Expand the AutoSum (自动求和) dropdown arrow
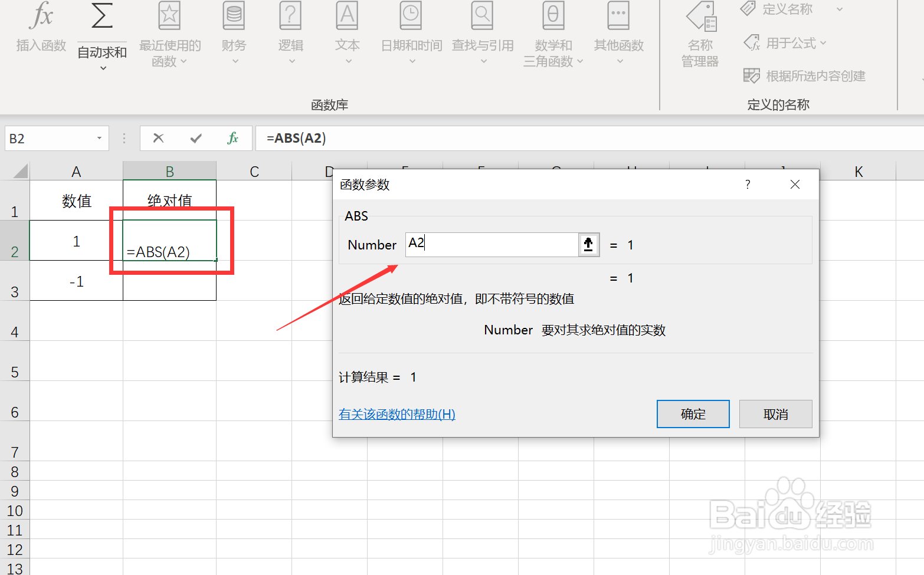This screenshot has height=575, width=924. click(x=103, y=68)
